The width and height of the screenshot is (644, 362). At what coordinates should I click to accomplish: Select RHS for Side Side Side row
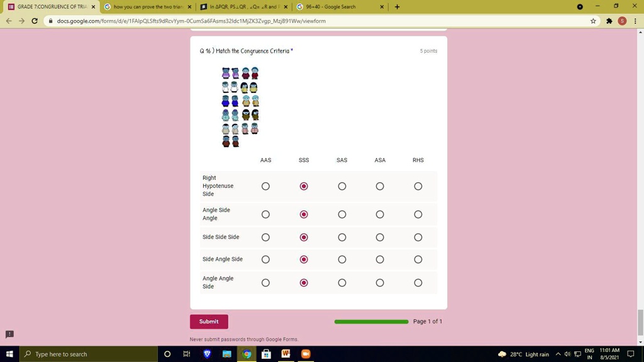pos(418,237)
